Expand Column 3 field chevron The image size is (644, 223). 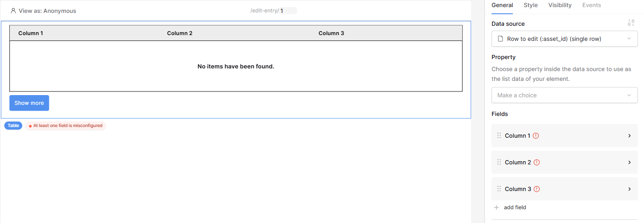[x=629, y=189]
